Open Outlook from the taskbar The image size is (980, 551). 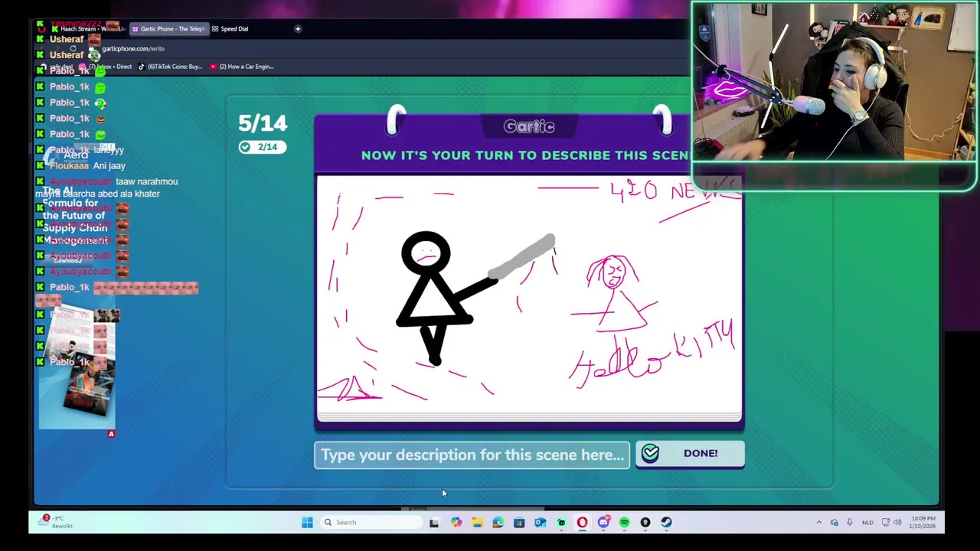click(540, 523)
